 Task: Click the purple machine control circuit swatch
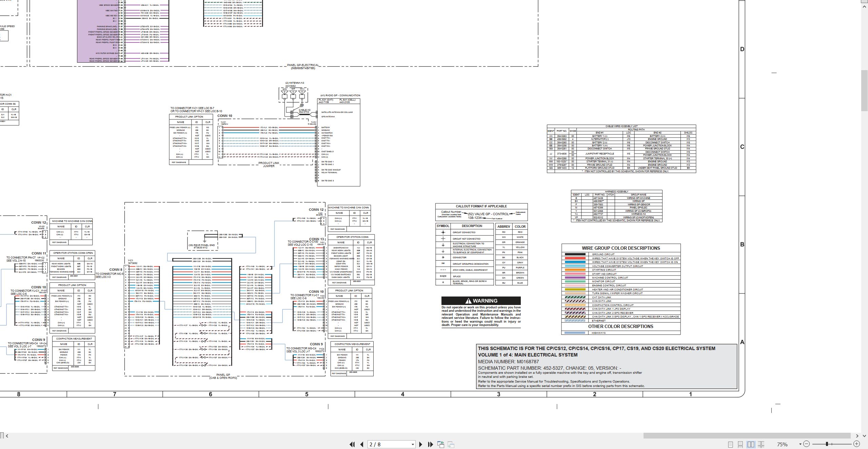pos(575,278)
